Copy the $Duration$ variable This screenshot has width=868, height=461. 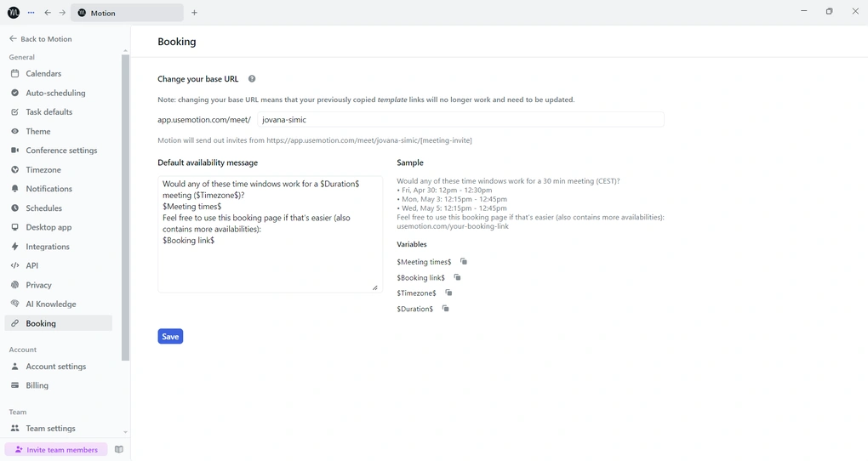pos(445,309)
